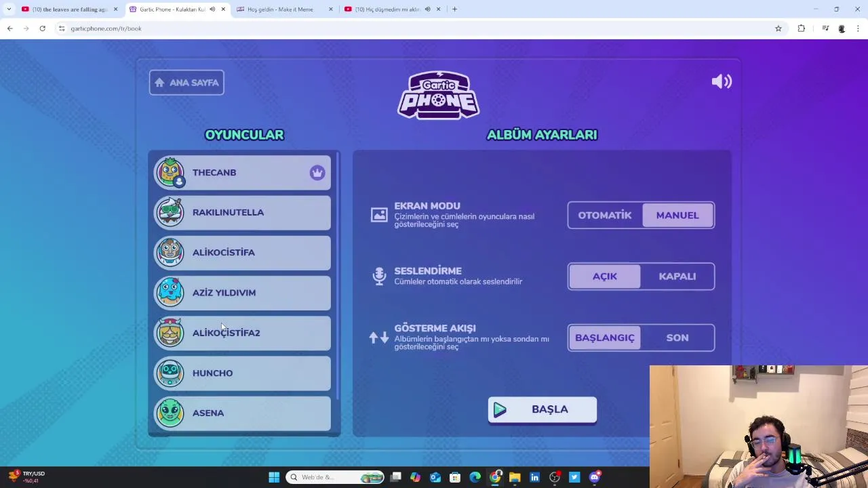The width and height of the screenshot is (868, 488).
Task: Open Twitter app from the taskbar
Action: point(574,477)
